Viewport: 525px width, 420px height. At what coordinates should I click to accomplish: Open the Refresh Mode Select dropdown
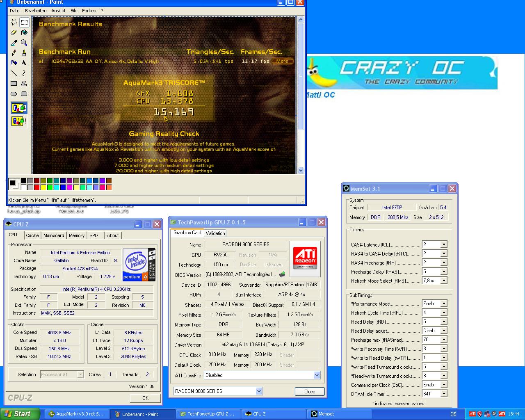pos(443,281)
